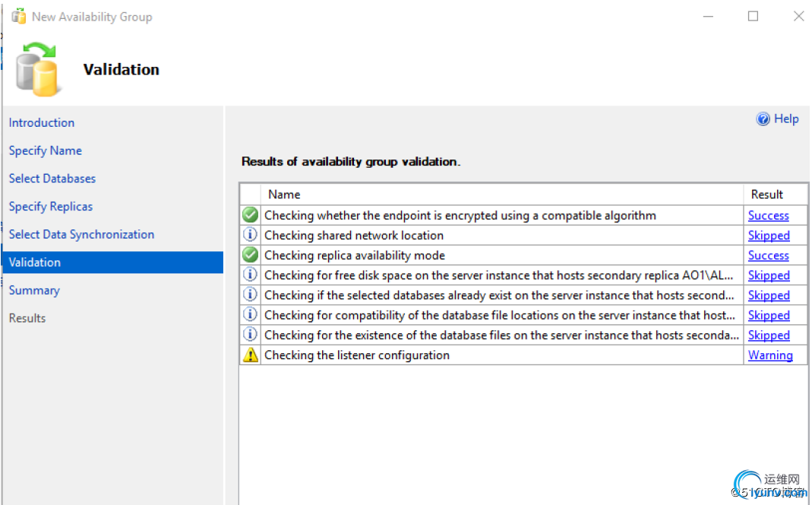812x505 pixels.
Task: Open the Introduction wizard page
Action: [x=42, y=122]
